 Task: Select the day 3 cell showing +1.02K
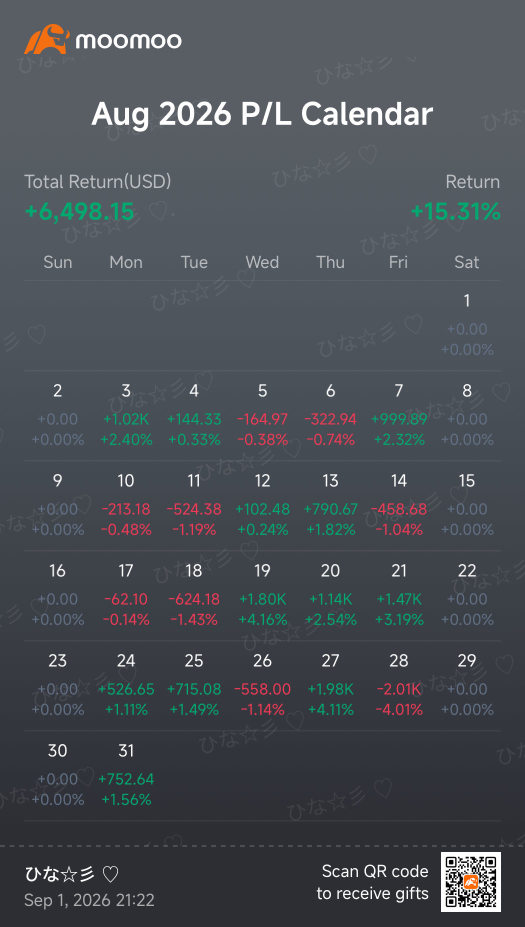[x=126, y=417]
